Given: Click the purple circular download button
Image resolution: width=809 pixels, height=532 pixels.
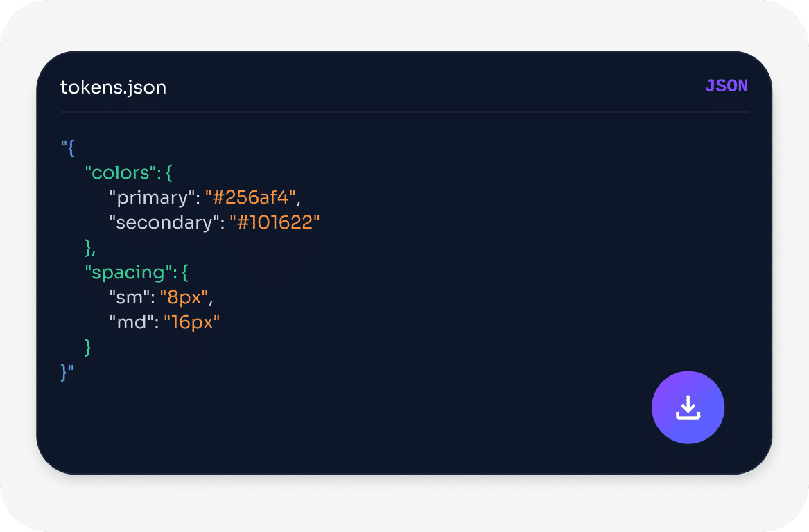Looking at the screenshot, I should click(688, 407).
